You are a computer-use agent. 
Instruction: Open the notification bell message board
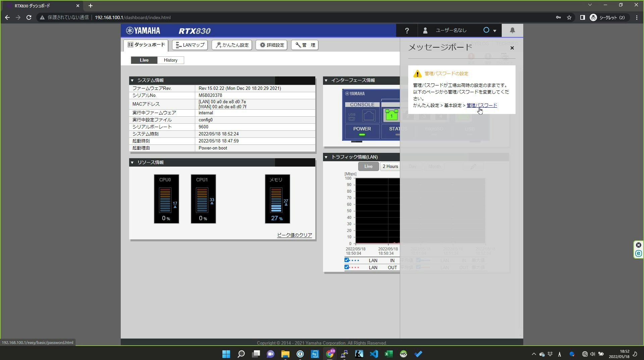[512, 31]
